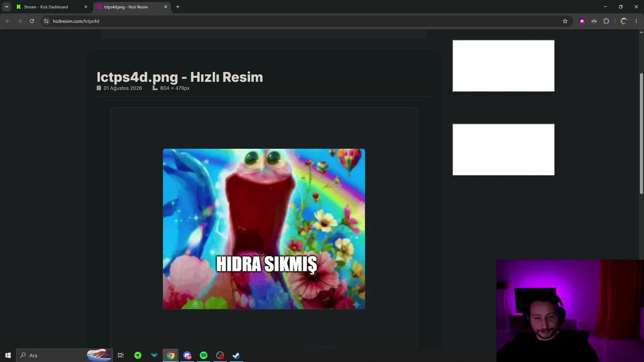644x362 pixels.
Task: Open Steam from the taskbar
Action: click(x=236, y=355)
